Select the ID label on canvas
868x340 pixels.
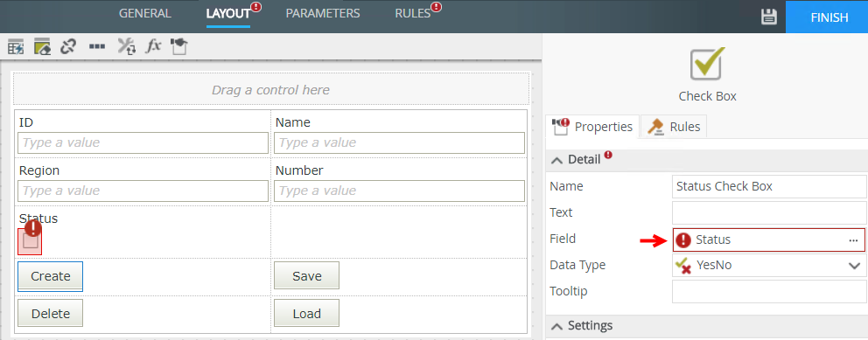26,122
